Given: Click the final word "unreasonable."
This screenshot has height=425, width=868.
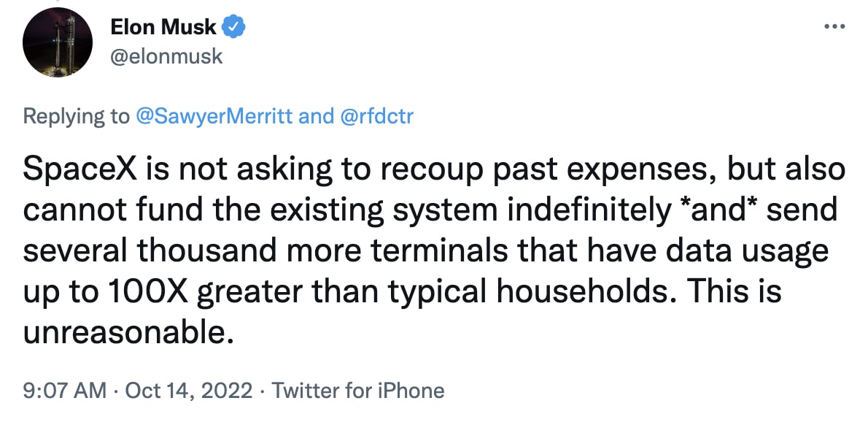Looking at the screenshot, I should click(x=128, y=333).
